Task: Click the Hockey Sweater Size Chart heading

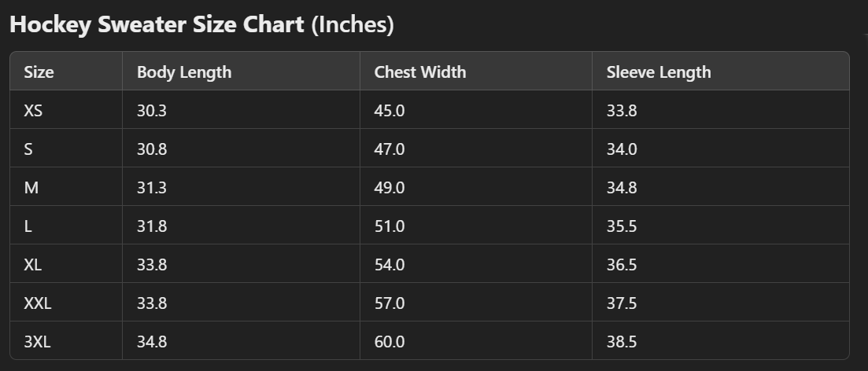Action: [201, 25]
